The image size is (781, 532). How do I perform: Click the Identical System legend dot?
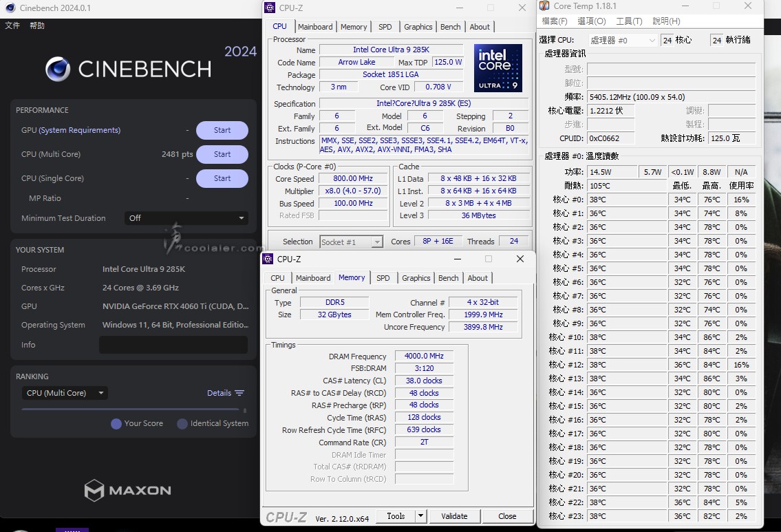182,423
